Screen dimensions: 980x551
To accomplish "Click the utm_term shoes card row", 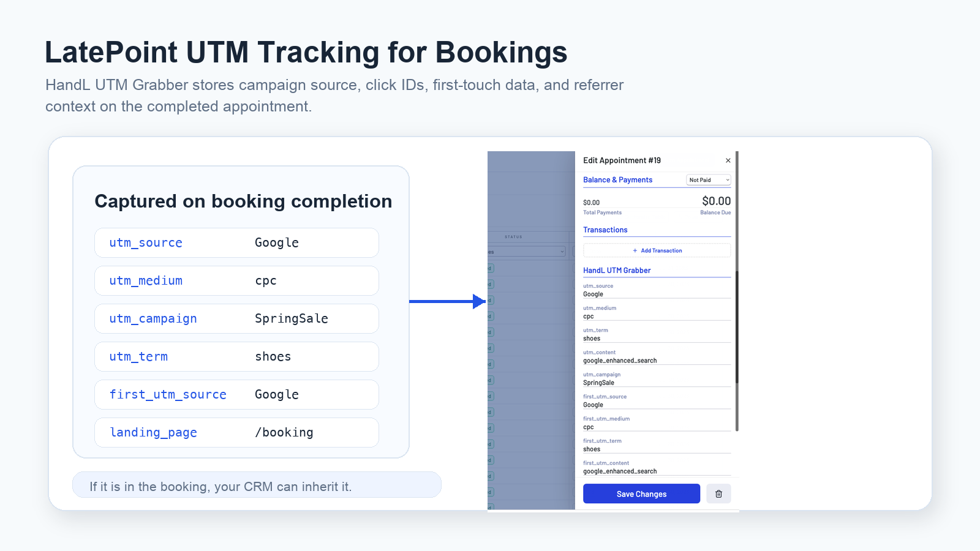I will point(236,357).
